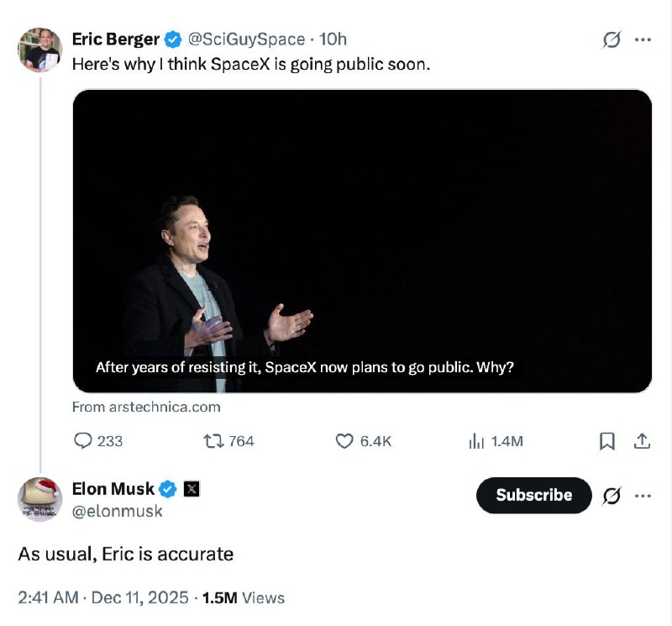
Task: Open the @elonmusk profile handle
Action: tap(118, 511)
